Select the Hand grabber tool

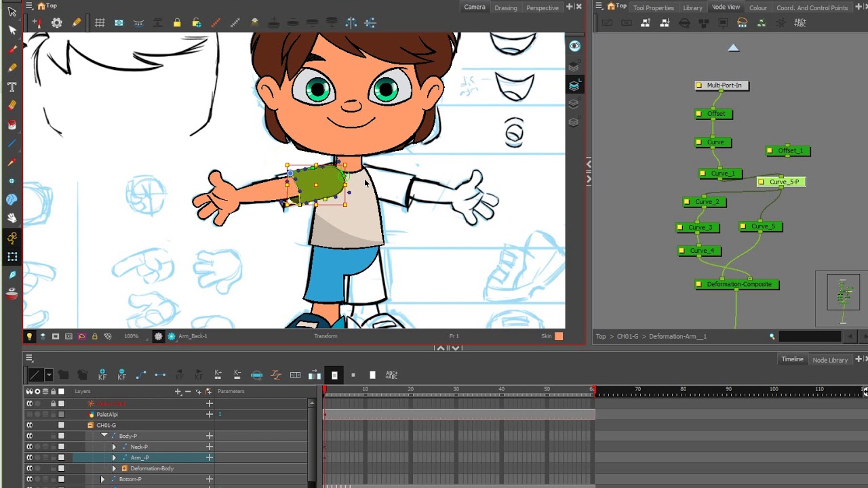pyautogui.click(x=12, y=218)
